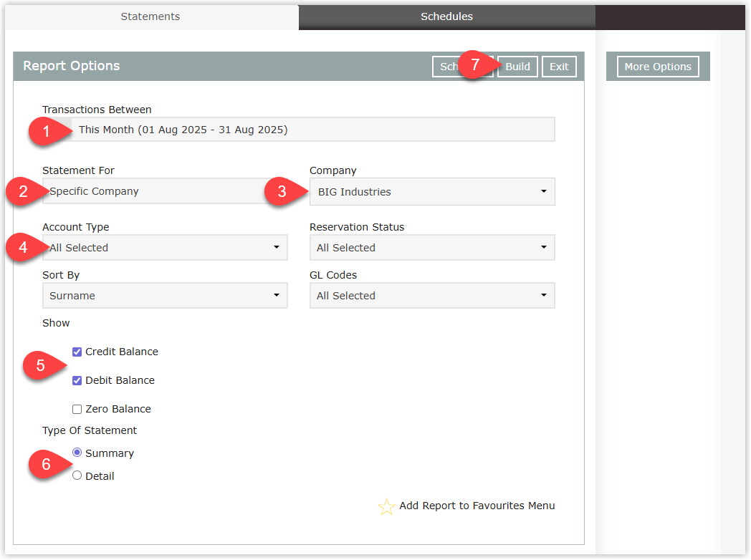This screenshot has width=751, height=560.
Task: Uncheck the Debit Balance checkbox
Action: 77,380
